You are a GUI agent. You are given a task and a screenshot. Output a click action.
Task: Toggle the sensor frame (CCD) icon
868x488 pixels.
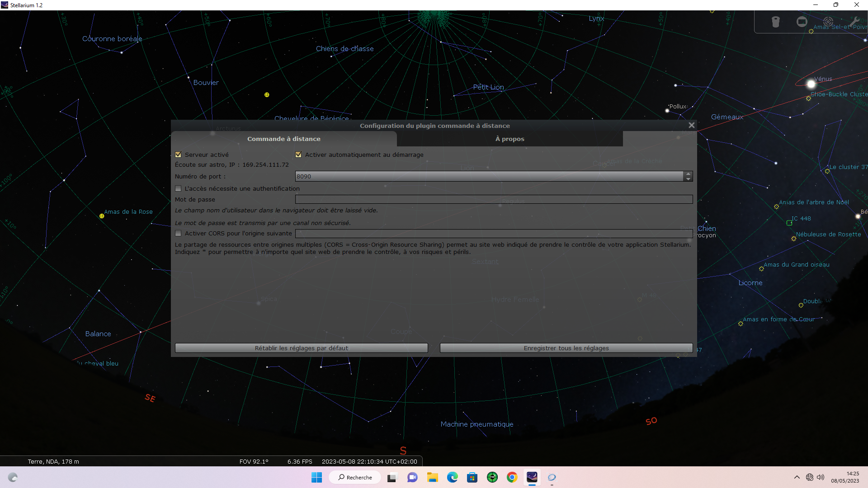click(x=802, y=22)
